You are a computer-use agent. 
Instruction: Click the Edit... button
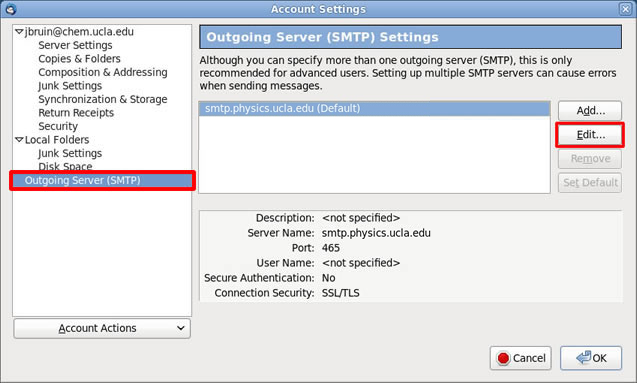[x=590, y=134]
